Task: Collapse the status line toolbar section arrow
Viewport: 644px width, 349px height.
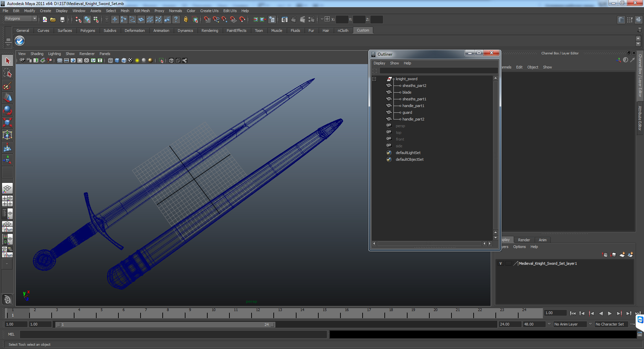Action: 68,19
